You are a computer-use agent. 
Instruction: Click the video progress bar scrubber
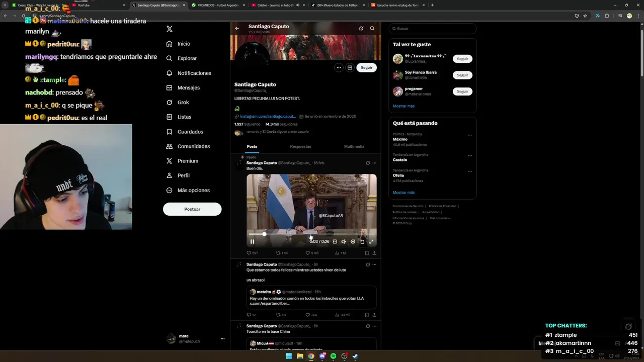coord(264,234)
